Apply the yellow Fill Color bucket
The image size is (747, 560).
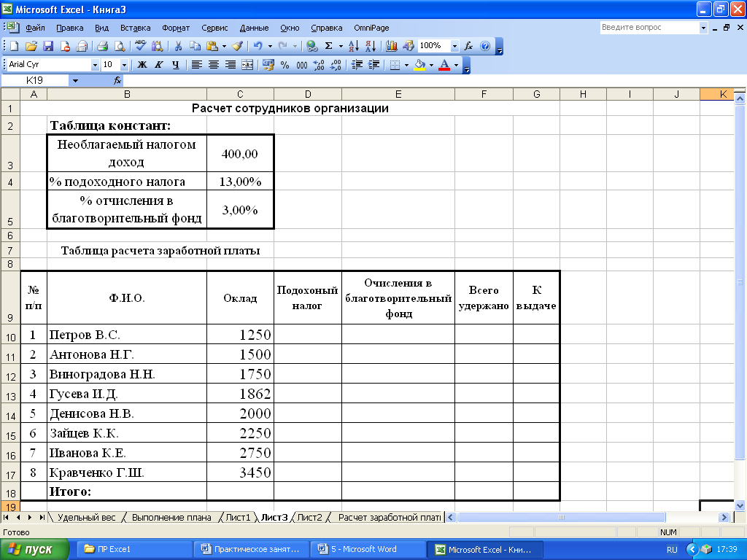(419, 65)
